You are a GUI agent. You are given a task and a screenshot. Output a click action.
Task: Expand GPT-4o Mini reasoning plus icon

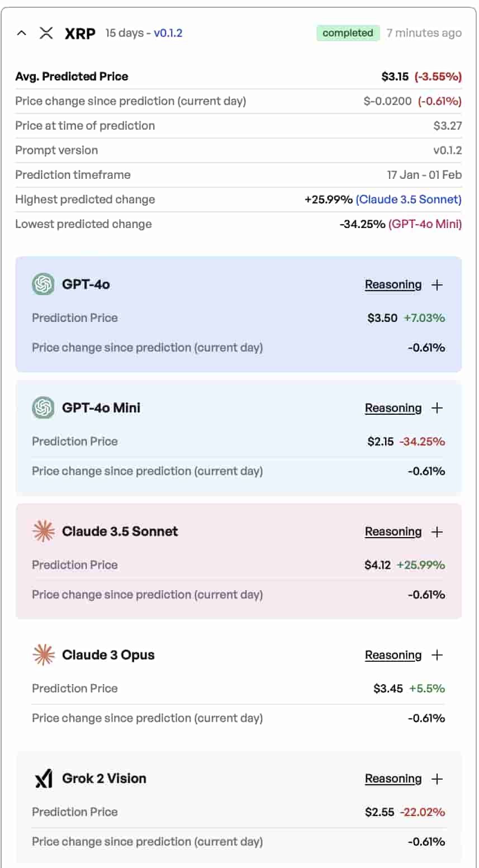tap(437, 408)
